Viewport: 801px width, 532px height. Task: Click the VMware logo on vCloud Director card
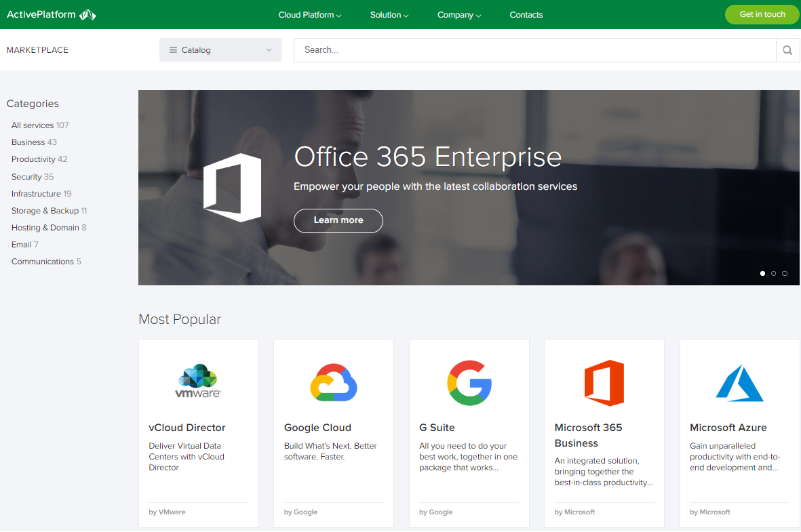(x=198, y=382)
